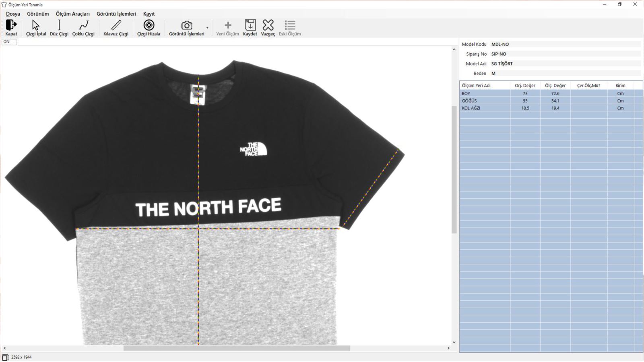Click the Sipariş No field SIP-NO
Image resolution: width=644 pixels, height=362 pixels.
(x=565, y=54)
